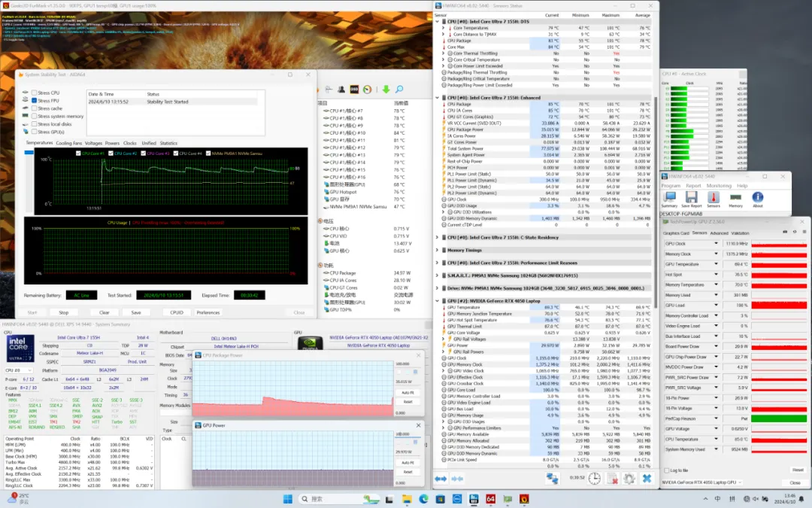Click the OSD monitor icon in AIDA64 toolbar
Screen dimensions: 812x508
[x=354, y=89]
